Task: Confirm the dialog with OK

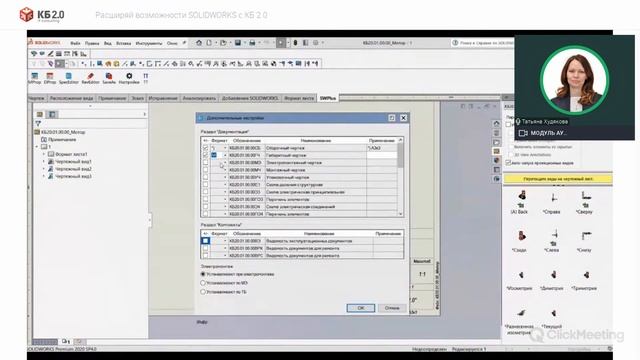Action: pos(361,308)
